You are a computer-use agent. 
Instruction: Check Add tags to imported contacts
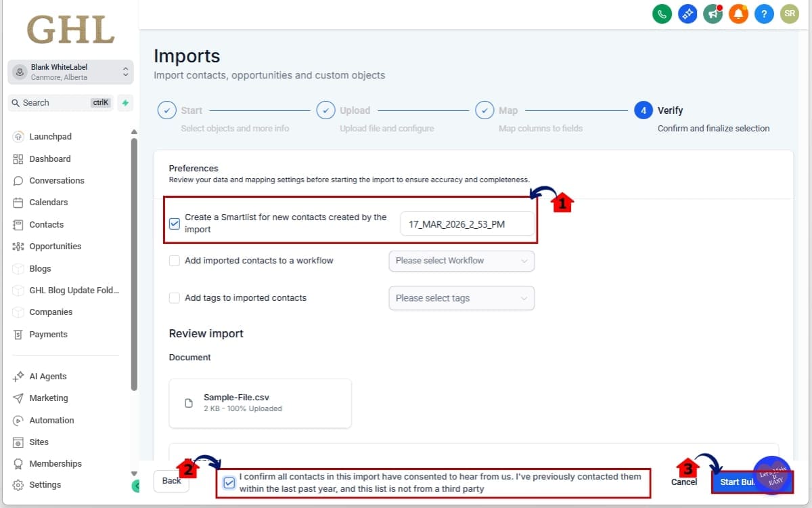[175, 298]
